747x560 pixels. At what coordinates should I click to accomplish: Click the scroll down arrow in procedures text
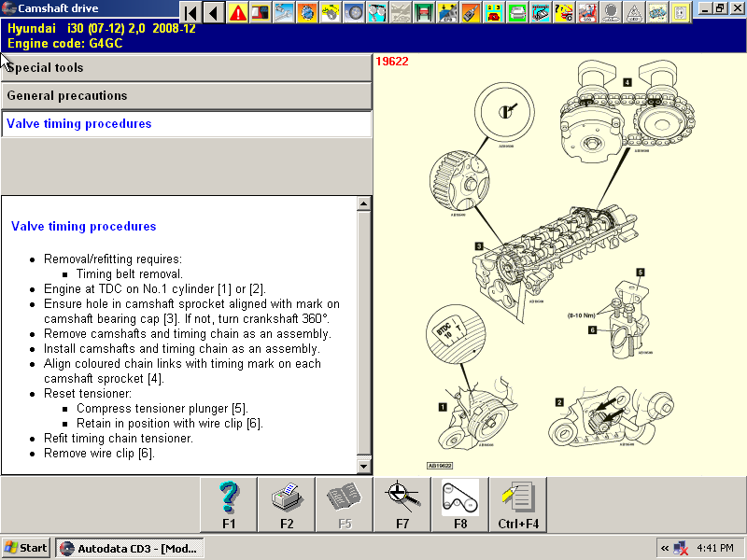pos(363,466)
